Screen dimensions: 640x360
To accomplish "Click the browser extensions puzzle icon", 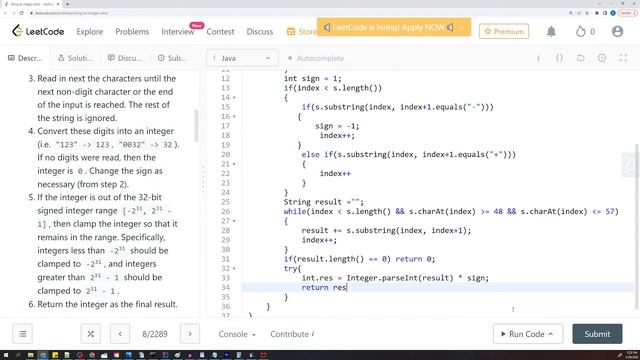I will 596,13.
